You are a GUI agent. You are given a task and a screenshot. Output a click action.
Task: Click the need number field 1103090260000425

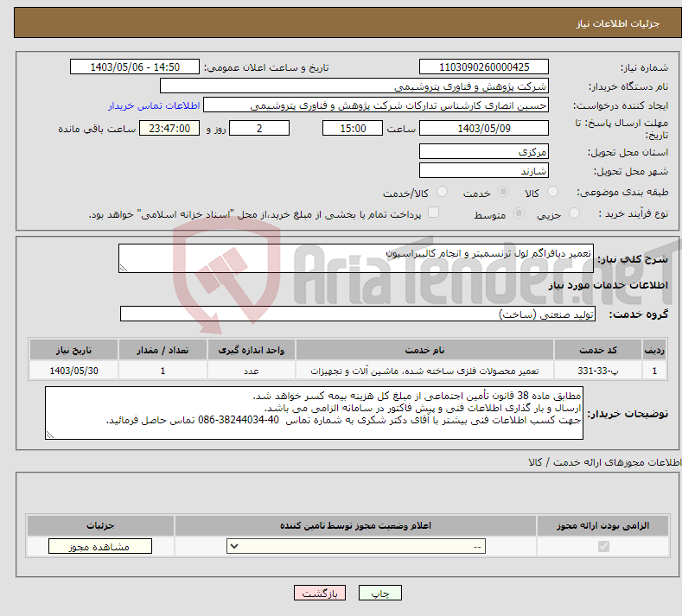[x=484, y=67]
